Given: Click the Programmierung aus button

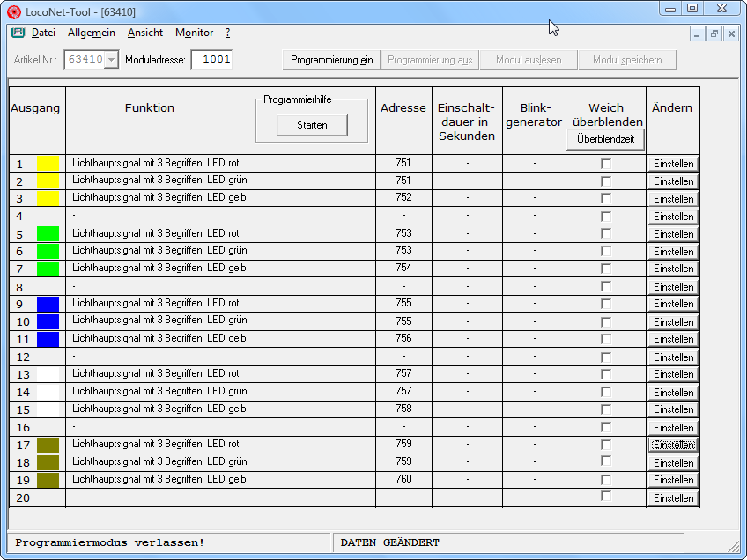Looking at the screenshot, I should 430,60.
